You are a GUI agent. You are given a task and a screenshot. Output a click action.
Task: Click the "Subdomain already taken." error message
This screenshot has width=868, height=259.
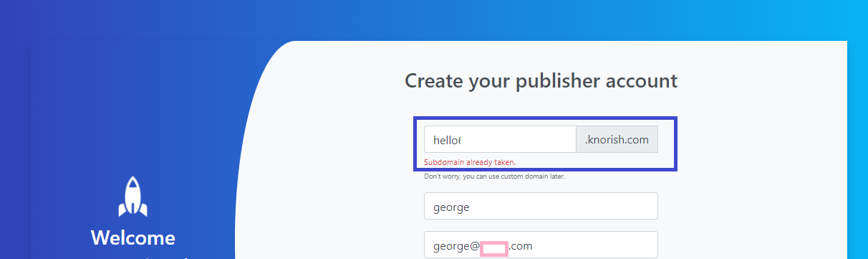coord(470,162)
